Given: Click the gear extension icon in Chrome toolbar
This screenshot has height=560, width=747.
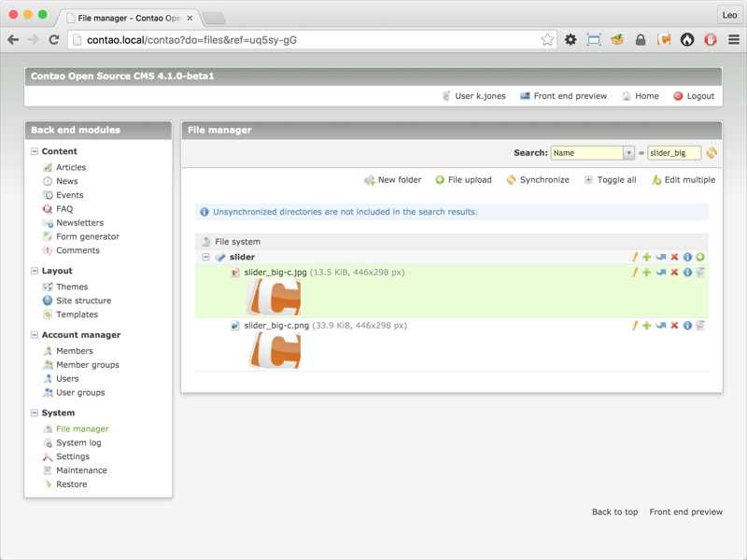Looking at the screenshot, I should coord(571,39).
